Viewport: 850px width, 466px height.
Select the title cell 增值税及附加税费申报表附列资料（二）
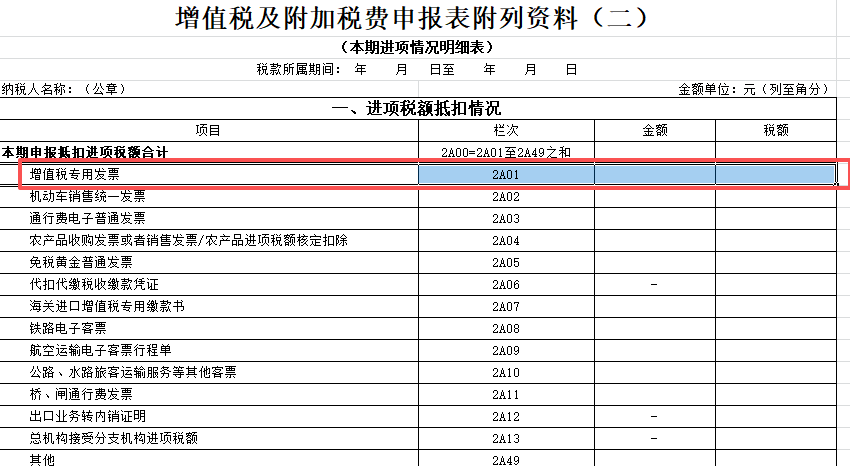tap(412, 18)
